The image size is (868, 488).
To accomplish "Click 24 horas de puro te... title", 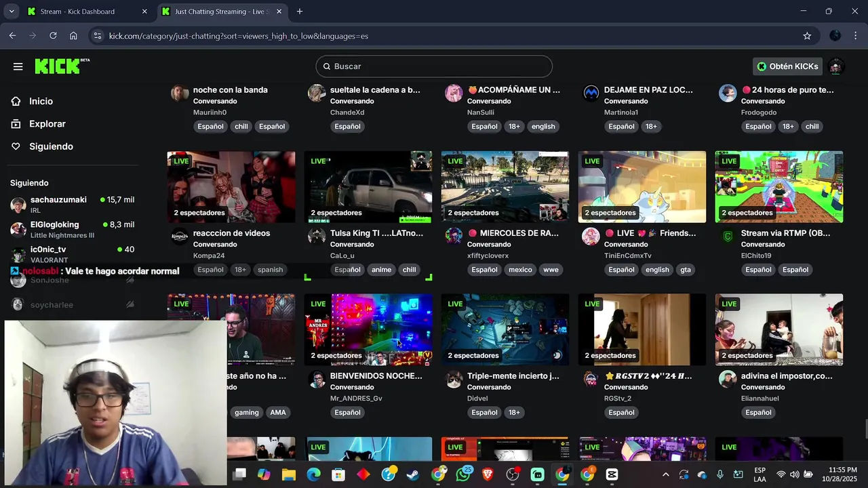I will tap(787, 89).
